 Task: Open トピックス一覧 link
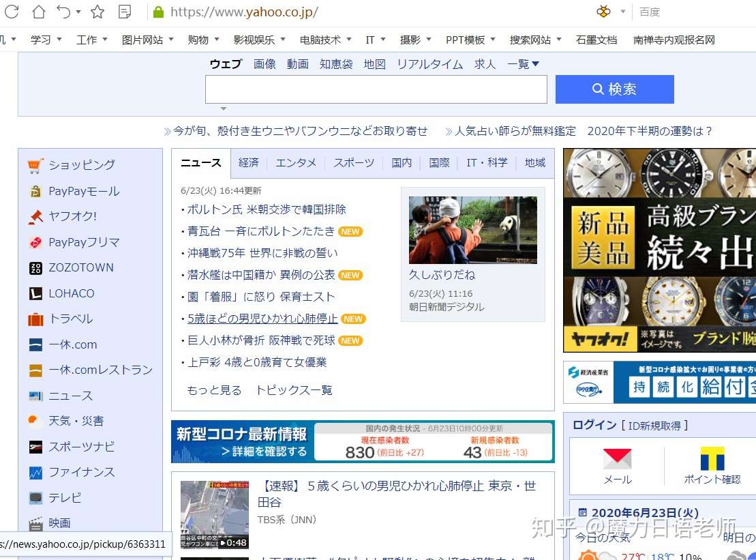(x=294, y=390)
